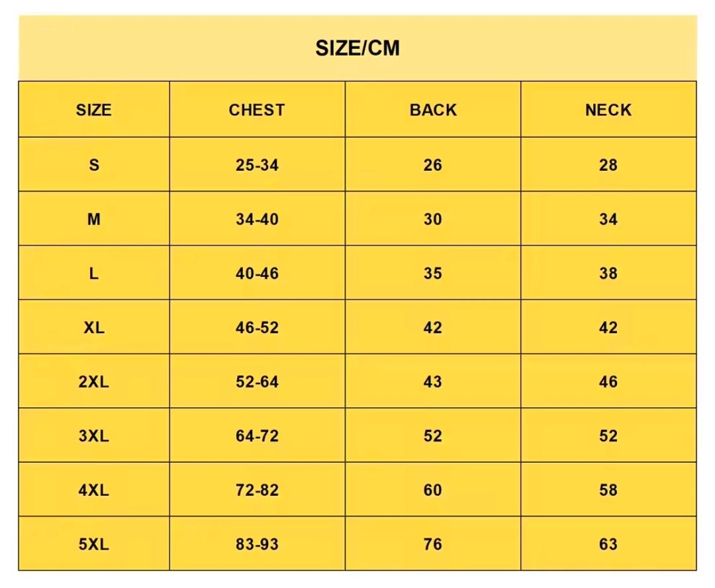Click the SIZE column header
The image size is (715, 588).
click(94, 110)
